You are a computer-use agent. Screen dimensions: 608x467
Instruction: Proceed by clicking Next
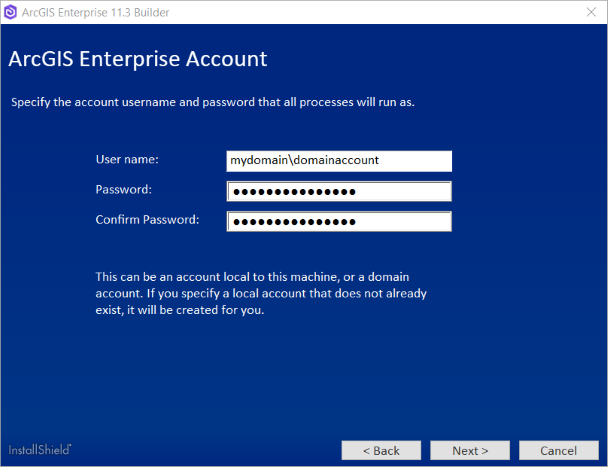pos(470,450)
